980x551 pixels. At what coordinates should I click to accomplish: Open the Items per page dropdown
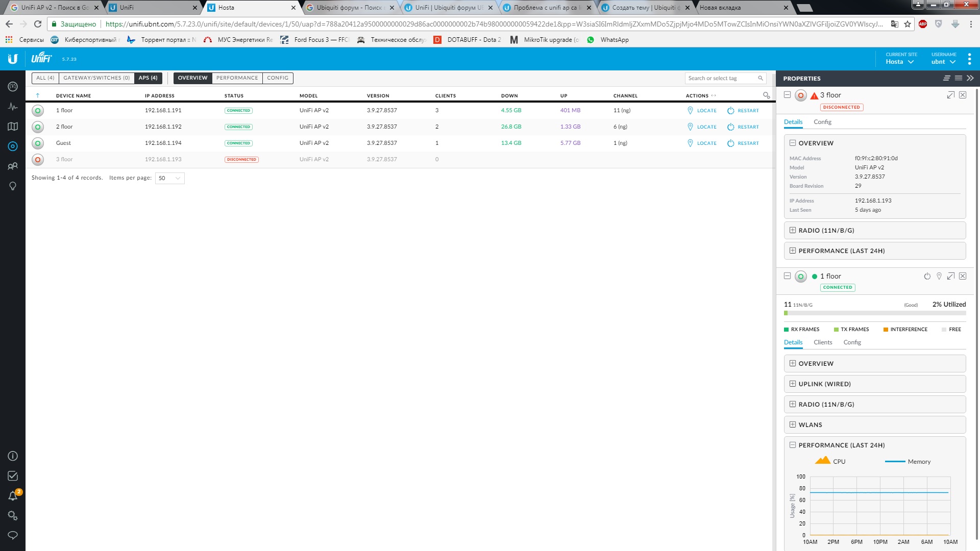170,178
